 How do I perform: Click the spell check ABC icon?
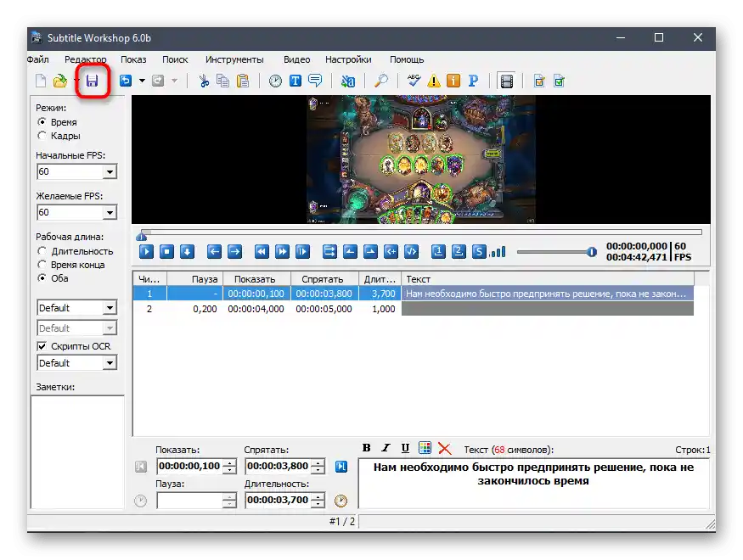pyautogui.click(x=414, y=81)
